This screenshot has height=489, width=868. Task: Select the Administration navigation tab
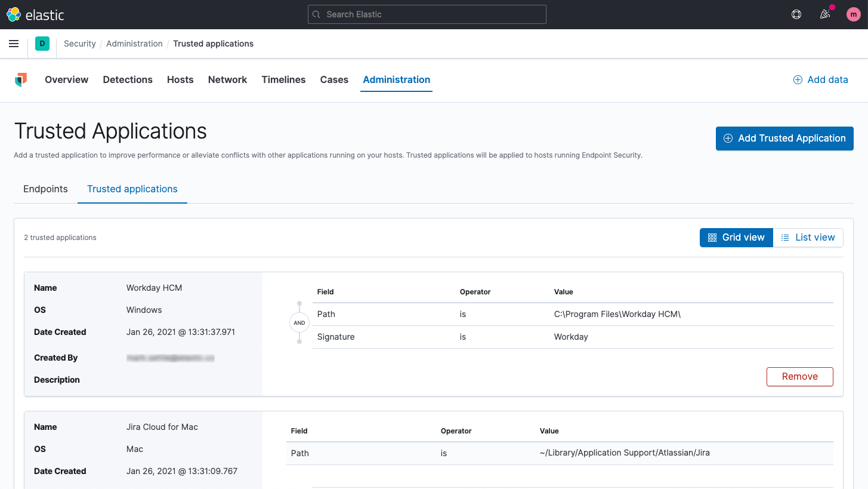pos(397,79)
